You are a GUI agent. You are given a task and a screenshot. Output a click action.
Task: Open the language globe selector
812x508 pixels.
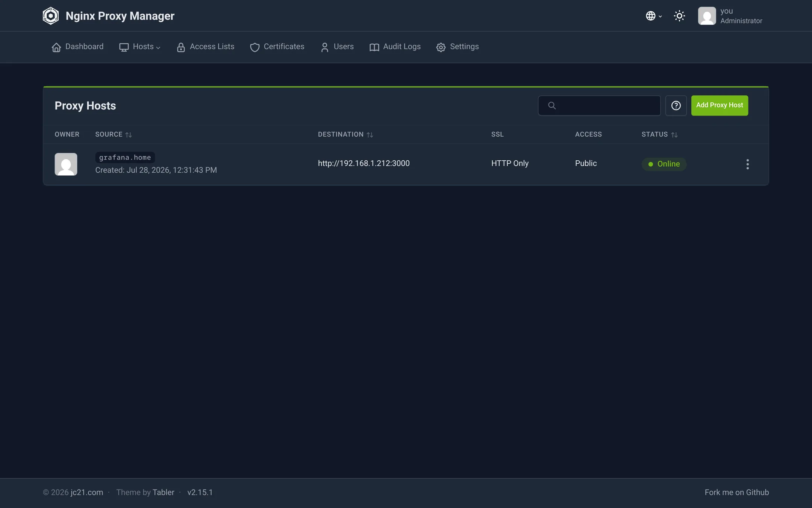click(654, 16)
